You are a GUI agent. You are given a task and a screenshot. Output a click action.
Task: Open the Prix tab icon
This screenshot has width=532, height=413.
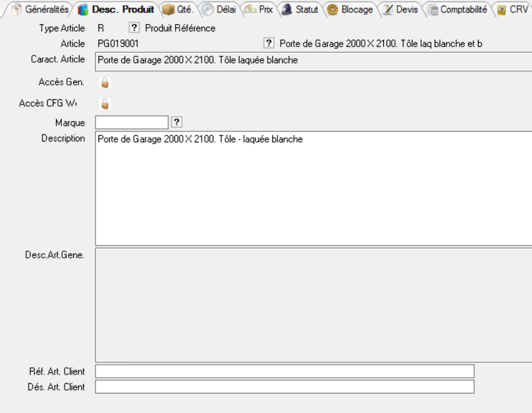point(250,10)
